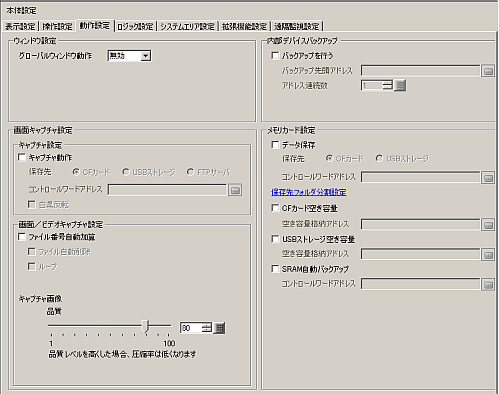This screenshot has height=394, width=500.
Task: Click CFカード 空き容量格納アドレス field
Action: tap(421, 225)
